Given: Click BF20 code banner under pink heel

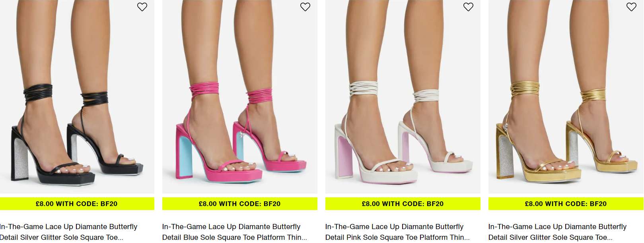Looking at the screenshot, I should pos(240,204).
